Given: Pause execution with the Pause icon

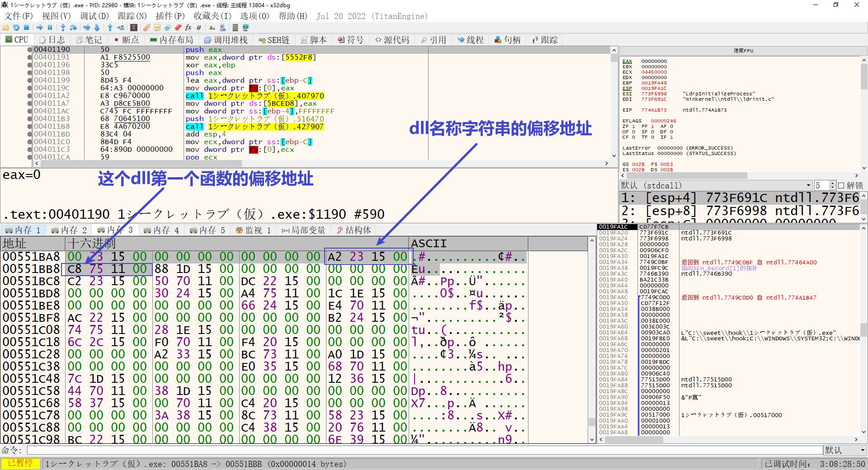Looking at the screenshot, I should point(50,28).
